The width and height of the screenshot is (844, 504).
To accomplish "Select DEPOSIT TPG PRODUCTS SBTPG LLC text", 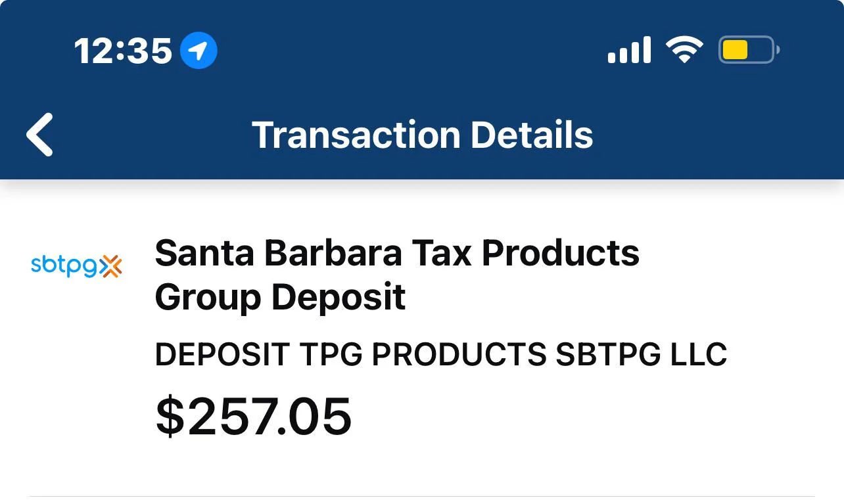I will (440, 354).
